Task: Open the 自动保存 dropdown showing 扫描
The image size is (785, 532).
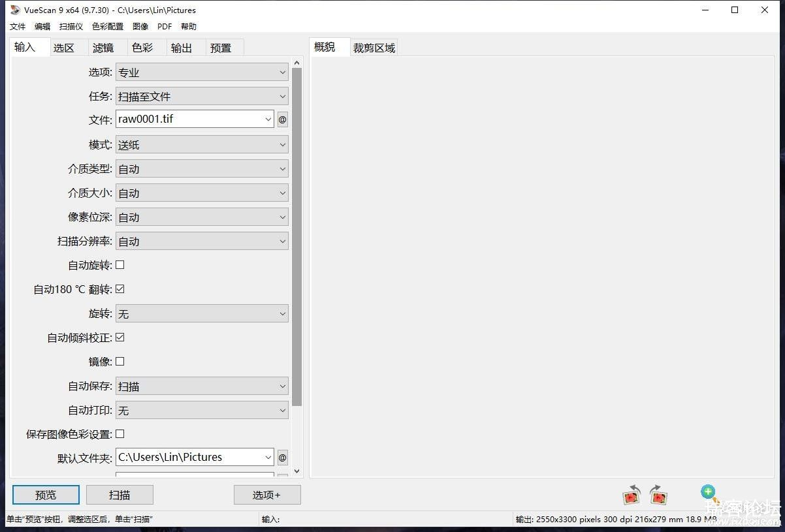Action: click(202, 386)
